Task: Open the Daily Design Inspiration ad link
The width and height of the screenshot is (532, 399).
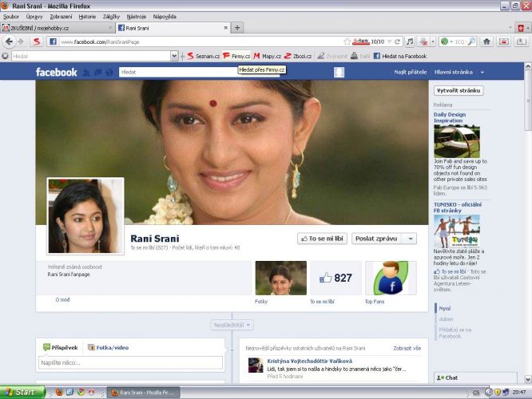Action: click(x=450, y=117)
